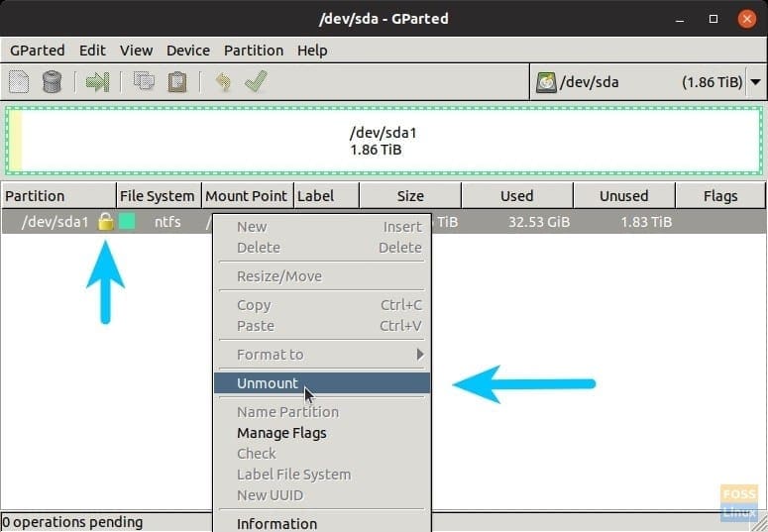The height and width of the screenshot is (532, 768).
Task: Click the Unused column header
Action: coord(624,196)
